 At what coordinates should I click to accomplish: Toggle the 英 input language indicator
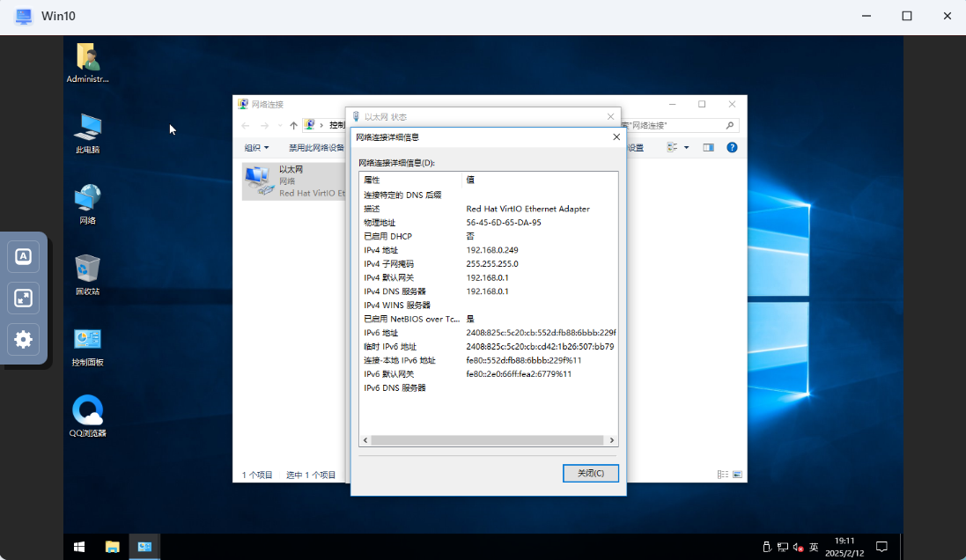point(814,547)
